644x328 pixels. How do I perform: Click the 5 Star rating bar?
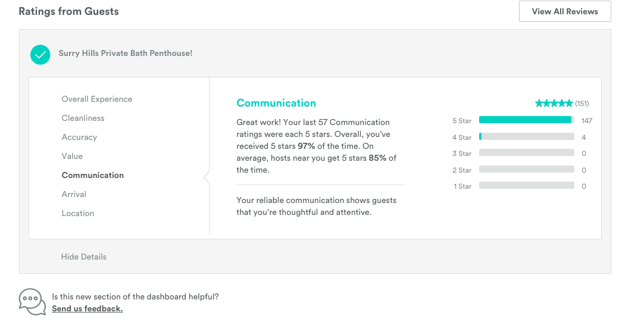click(527, 120)
